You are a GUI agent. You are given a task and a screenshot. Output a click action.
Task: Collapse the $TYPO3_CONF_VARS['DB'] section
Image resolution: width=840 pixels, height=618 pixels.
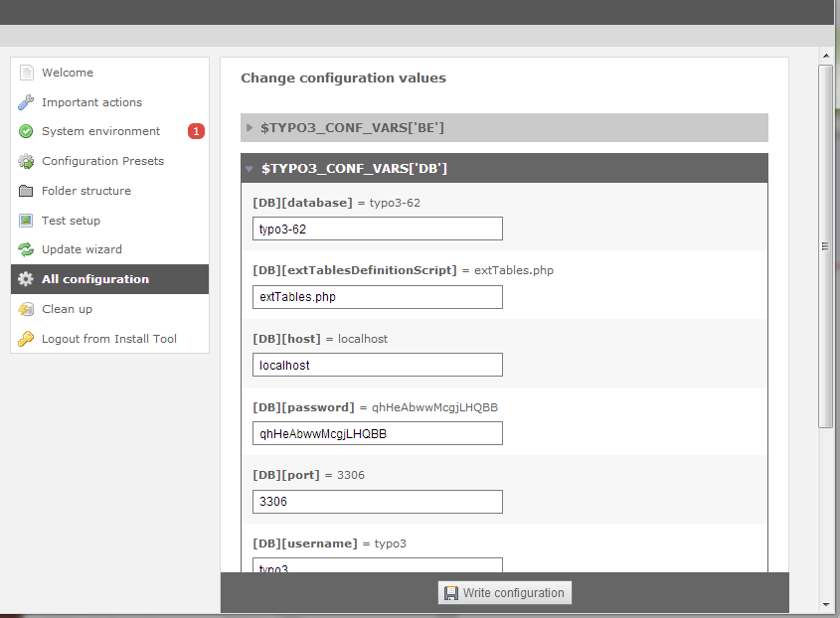coord(504,168)
